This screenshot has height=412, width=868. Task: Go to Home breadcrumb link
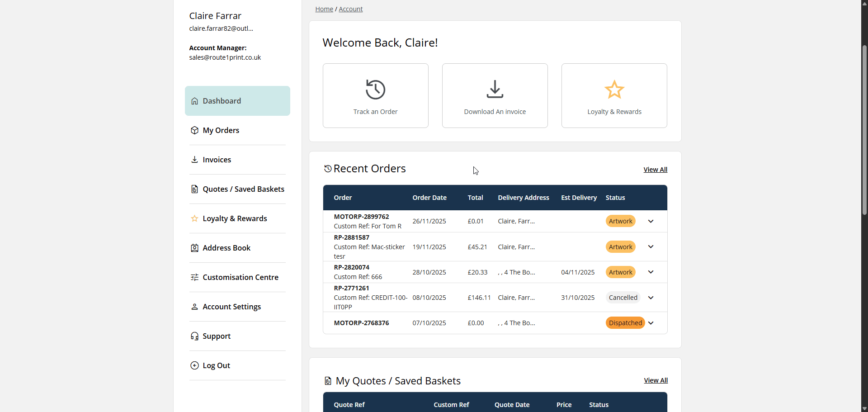tap(324, 9)
